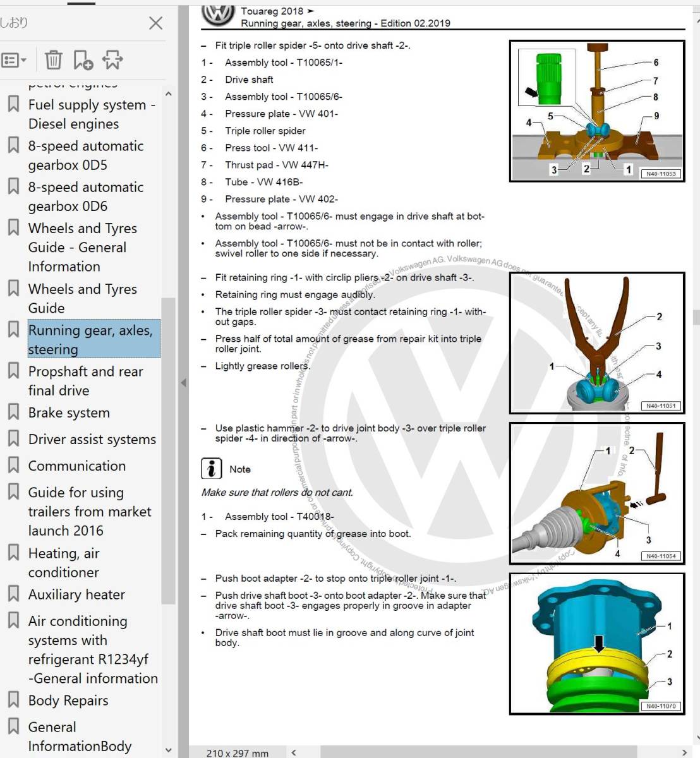The width and height of the screenshot is (700, 758).
Task: Click the find current bookmark icon
Action: click(x=112, y=60)
